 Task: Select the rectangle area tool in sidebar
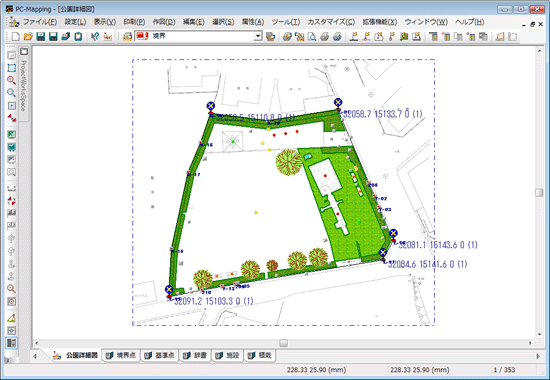pos(12,68)
